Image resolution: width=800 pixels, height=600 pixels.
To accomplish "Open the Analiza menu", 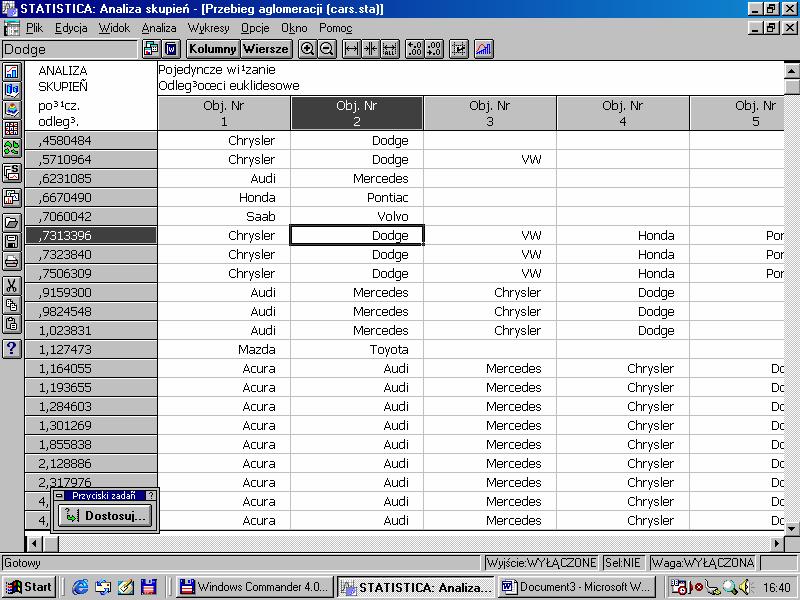I will click(x=159, y=28).
